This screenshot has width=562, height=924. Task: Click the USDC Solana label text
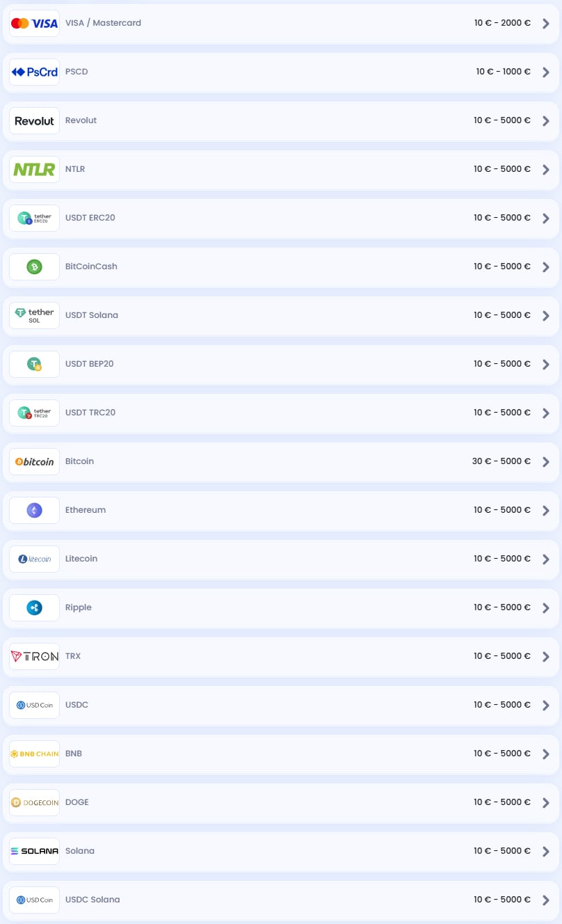[93, 900]
